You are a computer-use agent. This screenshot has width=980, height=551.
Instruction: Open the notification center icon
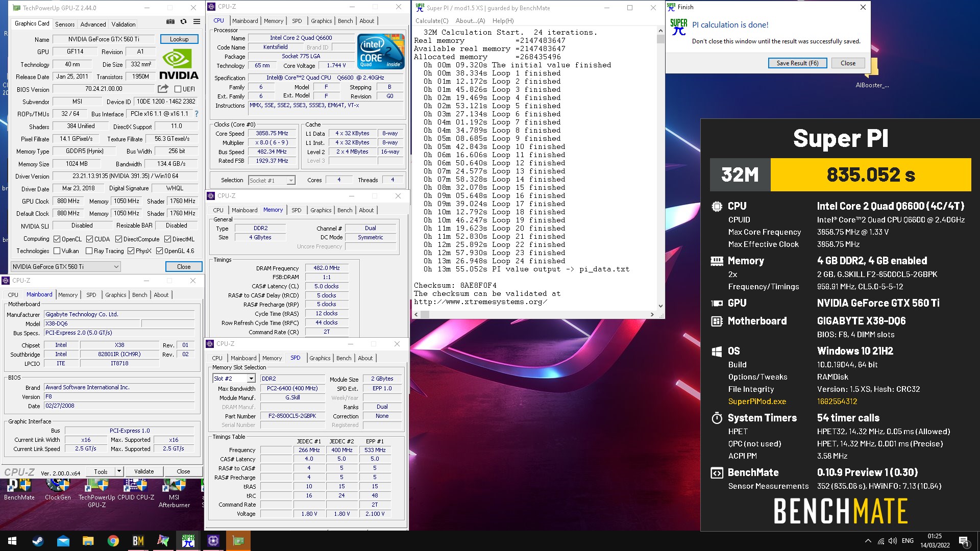(x=964, y=541)
